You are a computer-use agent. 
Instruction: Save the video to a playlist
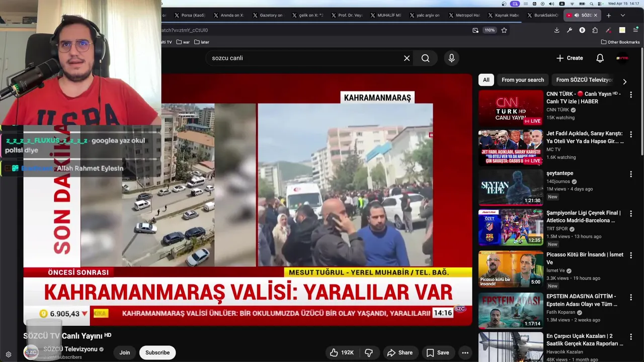438,353
